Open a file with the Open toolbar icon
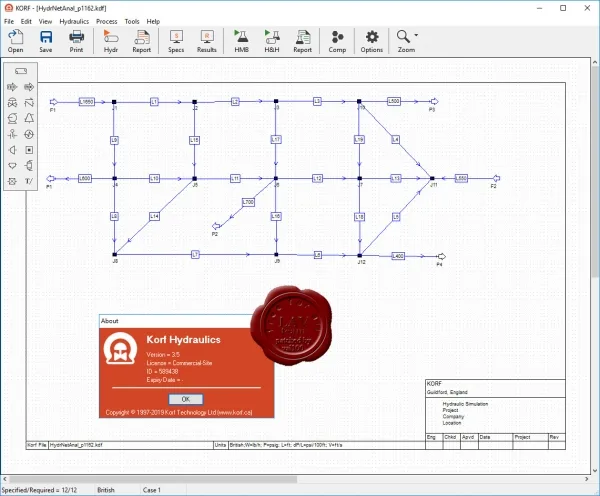This screenshot has width=600, height=496. pos(15,41)
